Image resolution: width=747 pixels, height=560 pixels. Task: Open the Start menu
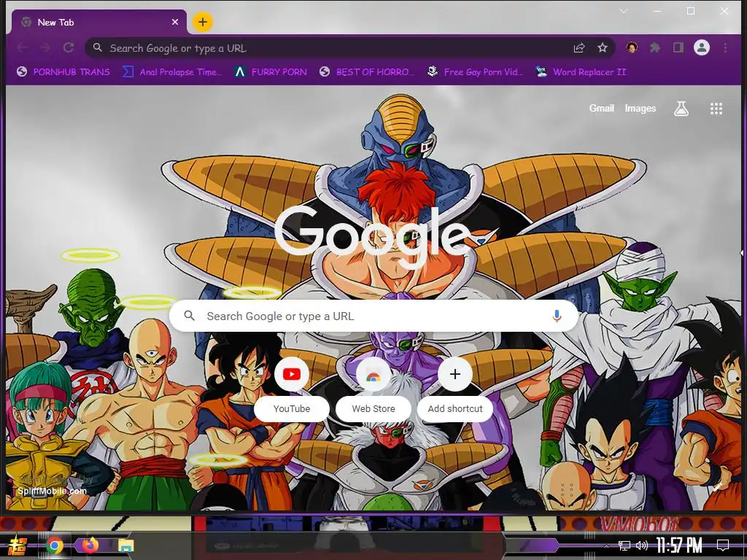pos(18,545)
